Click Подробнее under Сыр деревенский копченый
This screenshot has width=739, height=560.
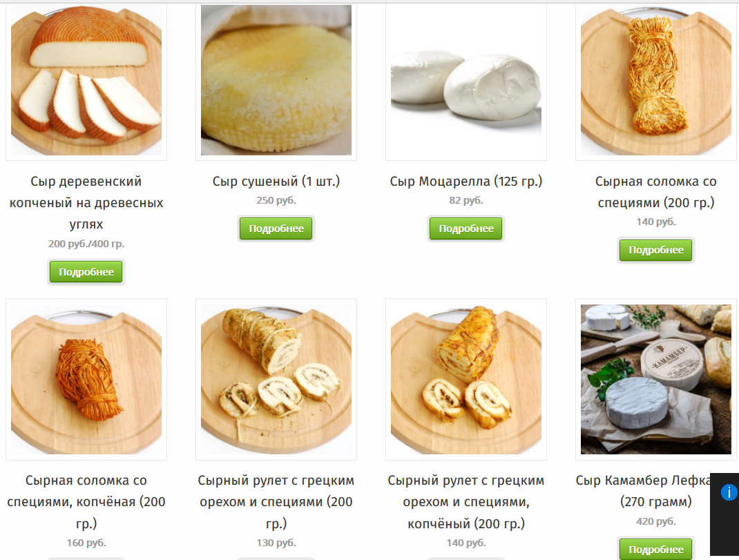point(86,272)
